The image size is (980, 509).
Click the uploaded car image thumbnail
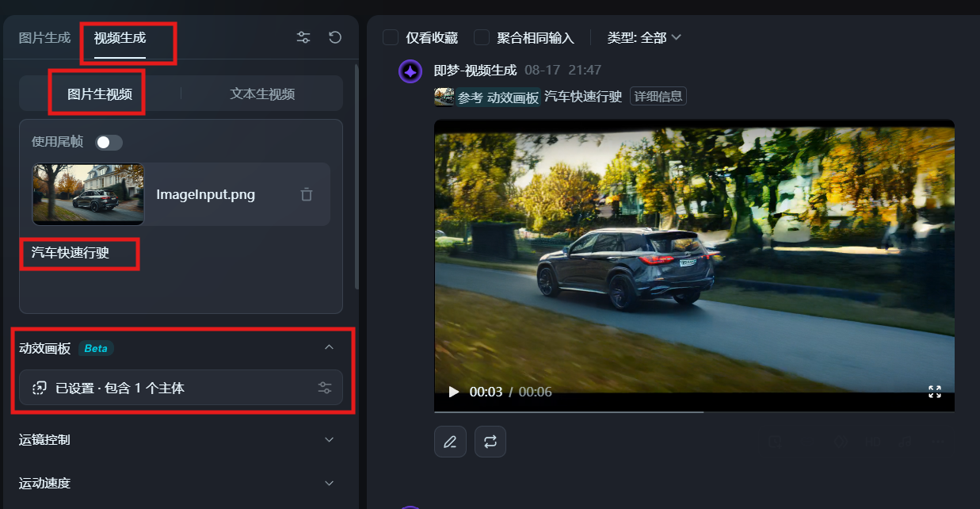point(88,194)
